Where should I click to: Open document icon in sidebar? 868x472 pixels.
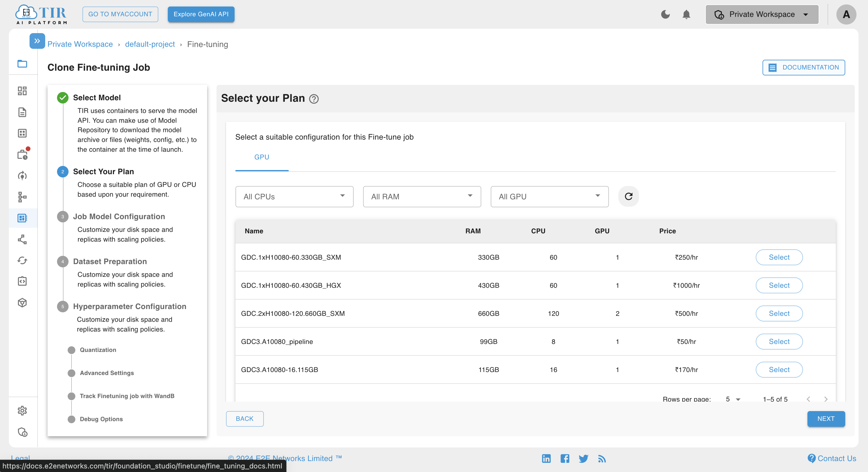click(22, 112)
